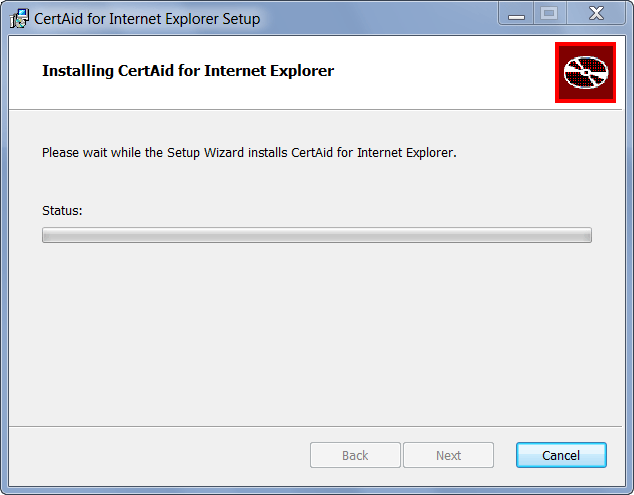Close the setup wizard window
634x495 pixels.
[x=595, y=14]
